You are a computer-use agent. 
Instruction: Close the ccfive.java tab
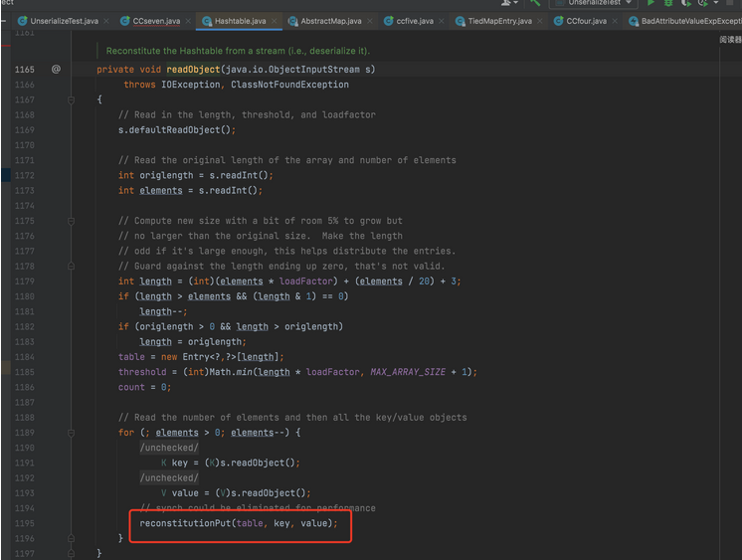441,21
